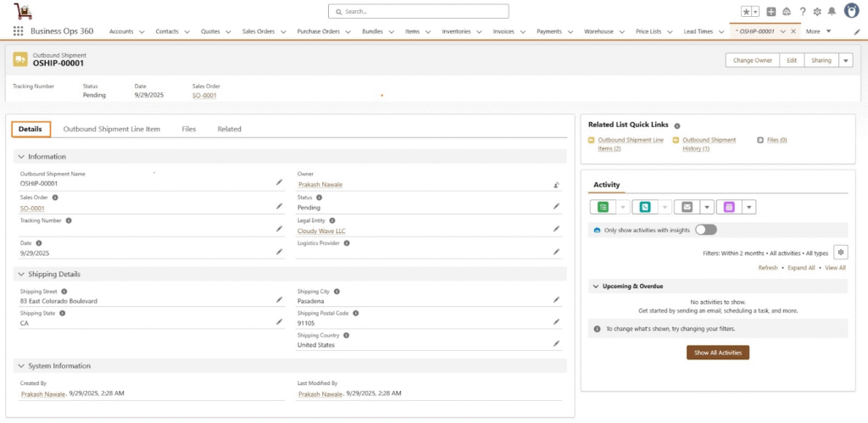Click the email icon in Activity panel
The image size is (868, 423).
coord(687,207)
